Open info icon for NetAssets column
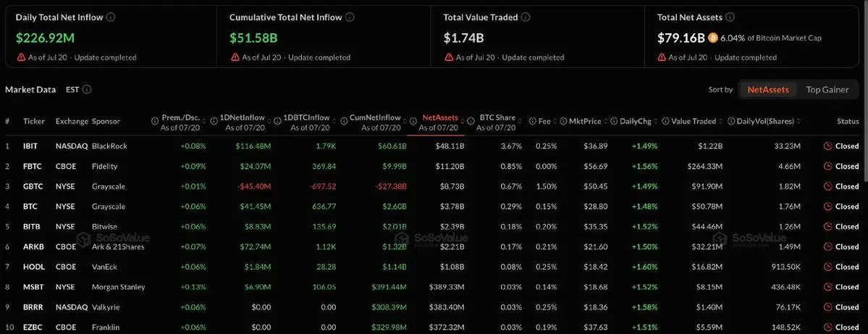 click(413, 121)
